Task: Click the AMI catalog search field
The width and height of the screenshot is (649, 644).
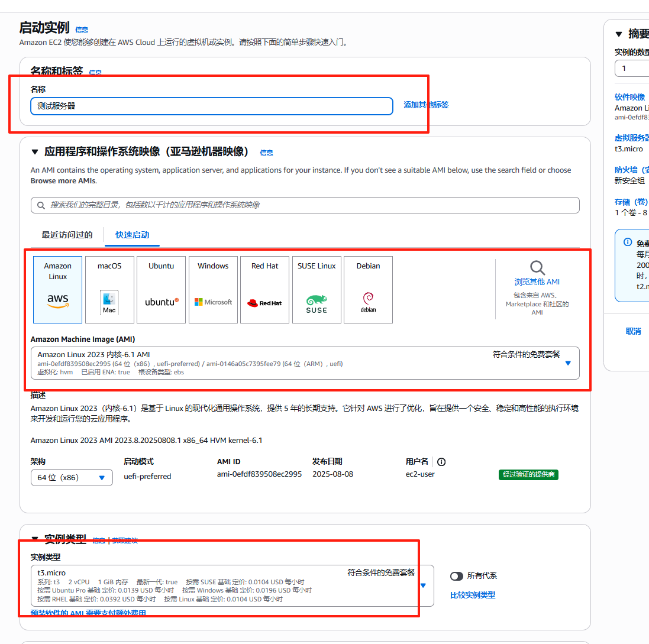Action: click(x=305, y=205)
